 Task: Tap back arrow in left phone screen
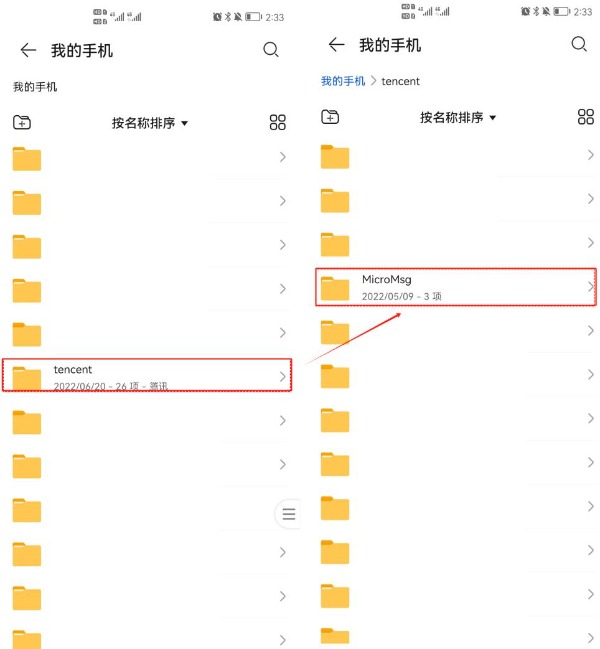[x=28, y=50]
